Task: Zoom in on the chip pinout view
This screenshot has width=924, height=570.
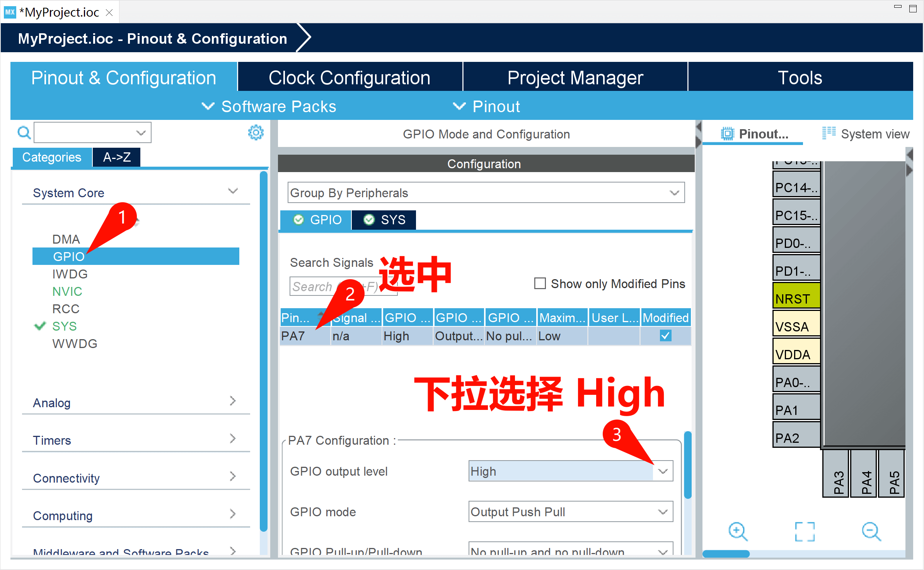Action: coord(738,531)
